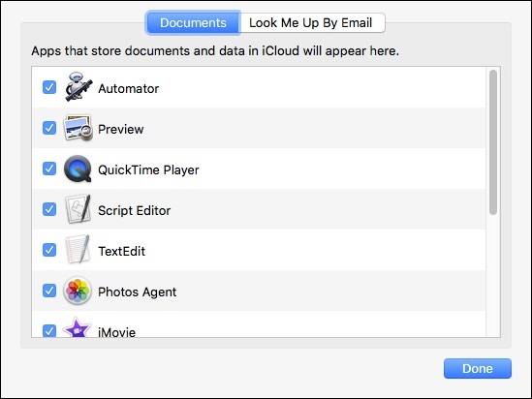Disable iCloud for Script Editor
This screenshot has width=532, height=399.
tap(49, 209)
